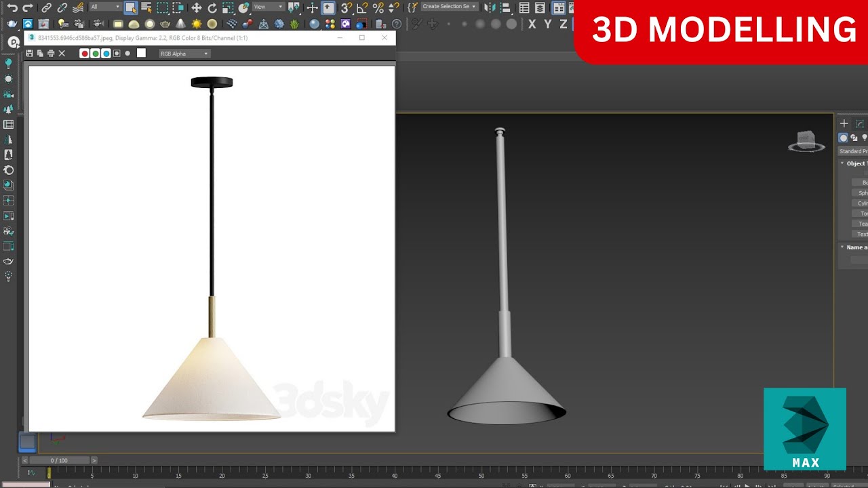Activate the Select and Move tool

[197, 8]
